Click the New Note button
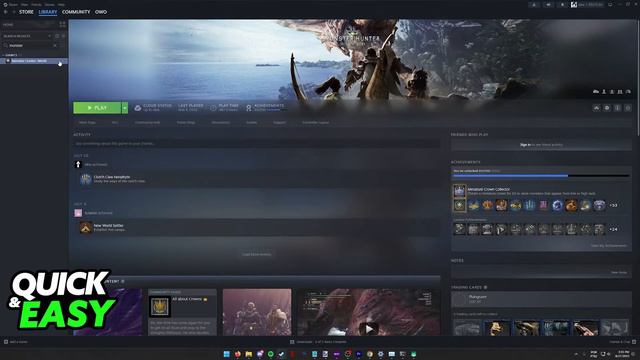This screenshot has height=360, width=640. coord(619,272)
